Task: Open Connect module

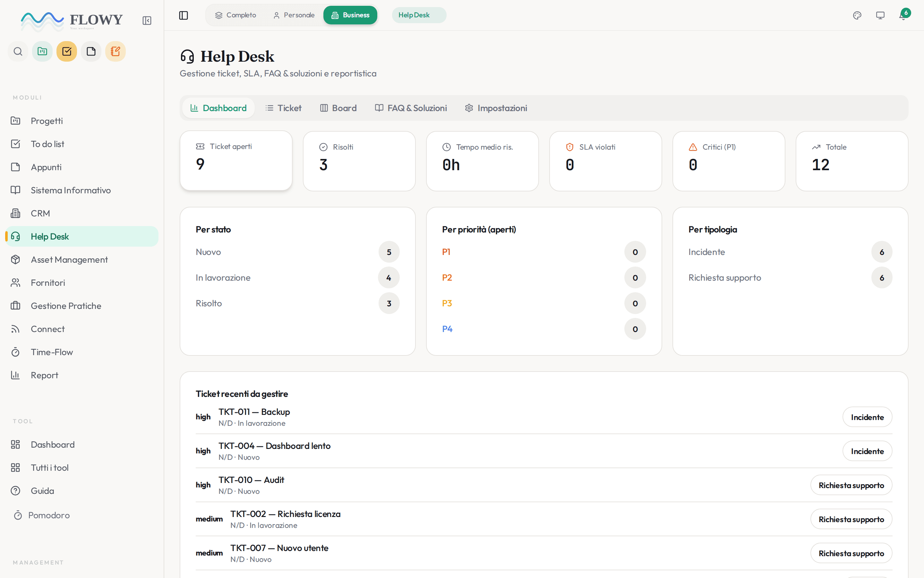Action: coord(82,329)
